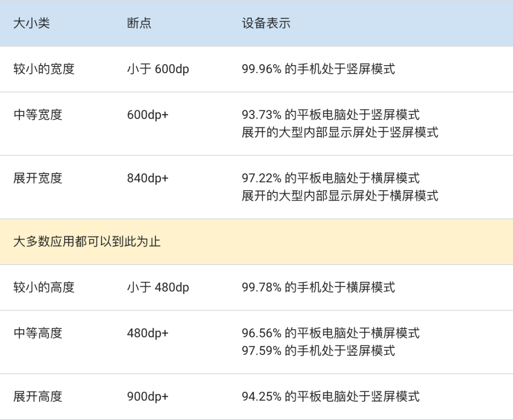
Task: Click the 97.59% 的手机处于竖屏模式 line
Action: click(x=318, y=351)
